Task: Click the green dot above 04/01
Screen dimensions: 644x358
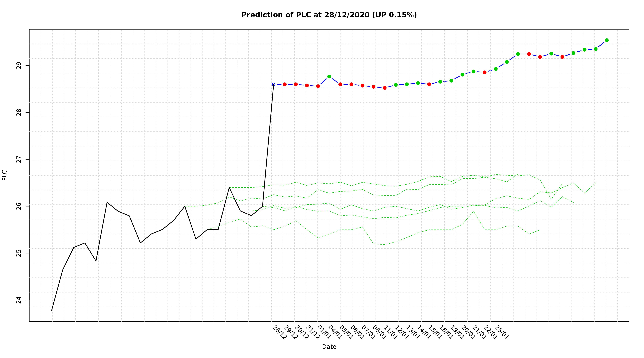Action: point(329,77)
